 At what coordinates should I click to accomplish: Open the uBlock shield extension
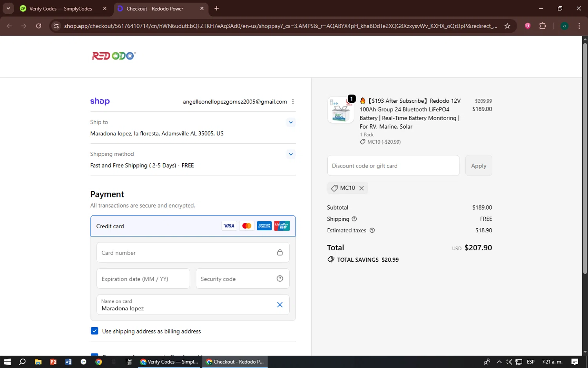[x=528, y=26]
